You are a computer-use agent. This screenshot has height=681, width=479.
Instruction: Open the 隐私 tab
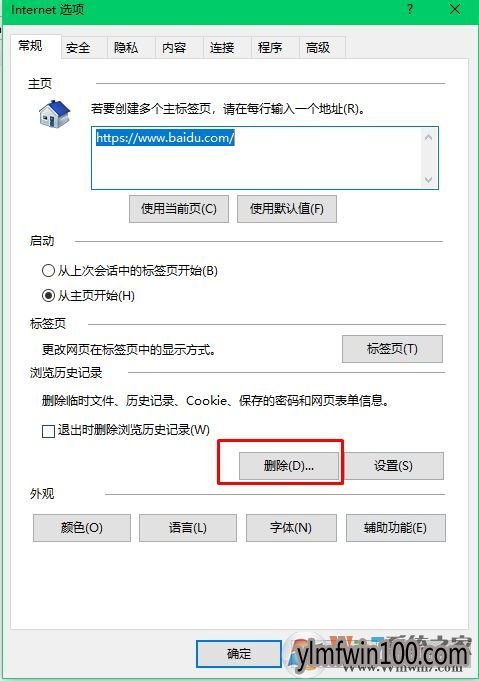[126, 47]
